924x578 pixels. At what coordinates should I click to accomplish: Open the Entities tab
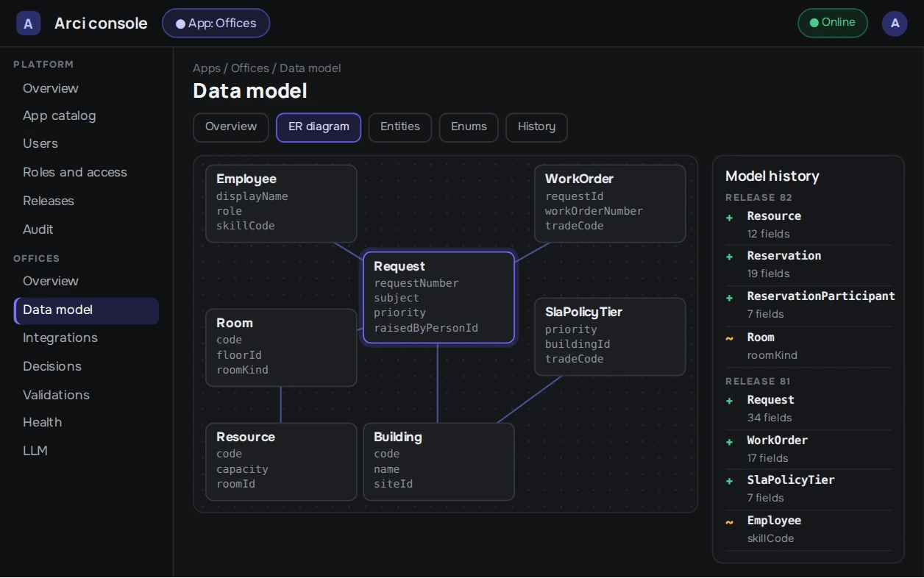click(x=400, y=127)
